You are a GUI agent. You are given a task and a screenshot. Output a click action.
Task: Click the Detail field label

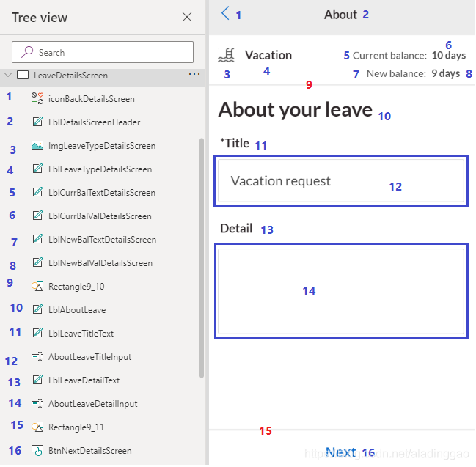click(236, 228)
